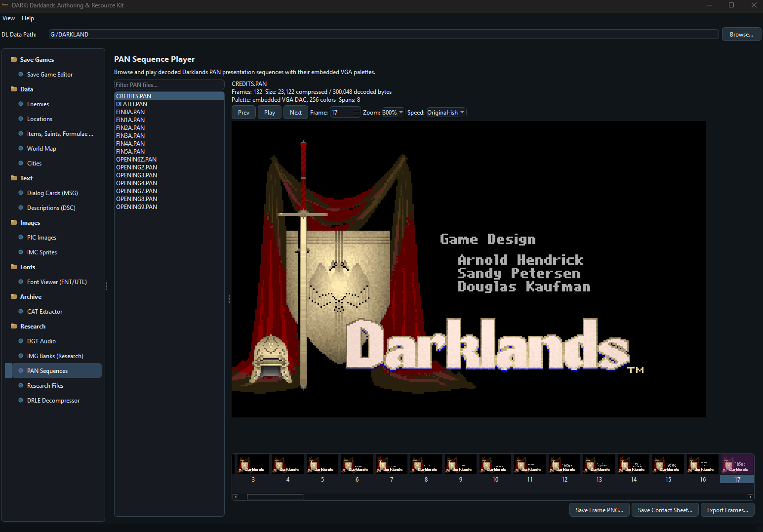
Task: Select frame 16 thumbnail
Action: [703, 469]
